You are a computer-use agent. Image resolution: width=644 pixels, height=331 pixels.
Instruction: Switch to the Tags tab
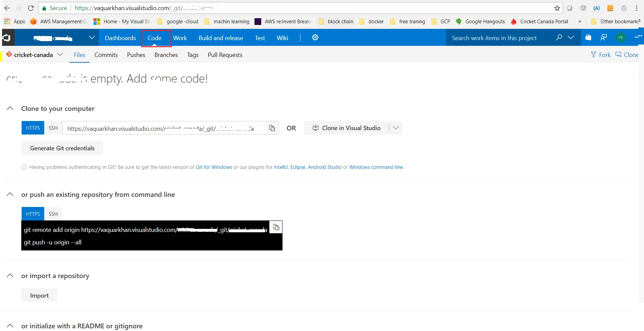(193, 55)
